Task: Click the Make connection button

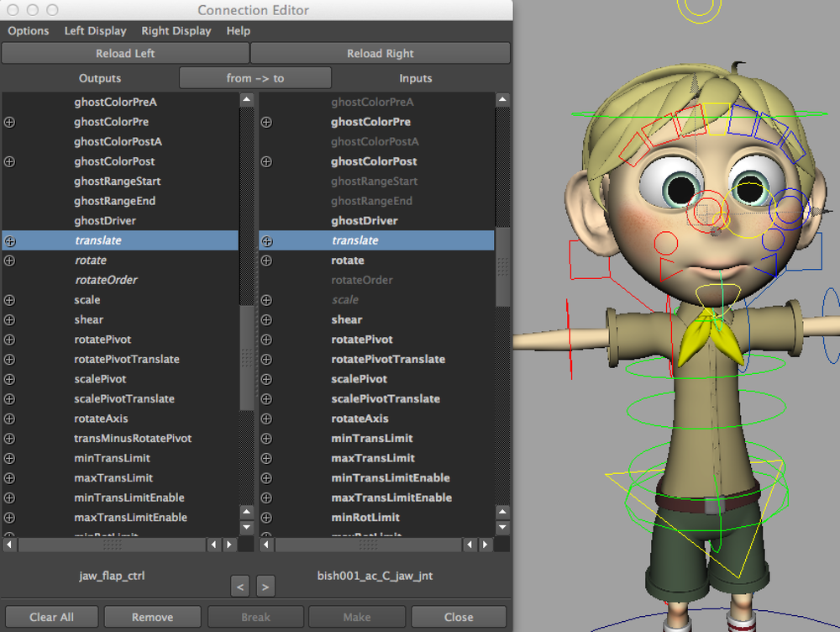Action: pos(357,617)
